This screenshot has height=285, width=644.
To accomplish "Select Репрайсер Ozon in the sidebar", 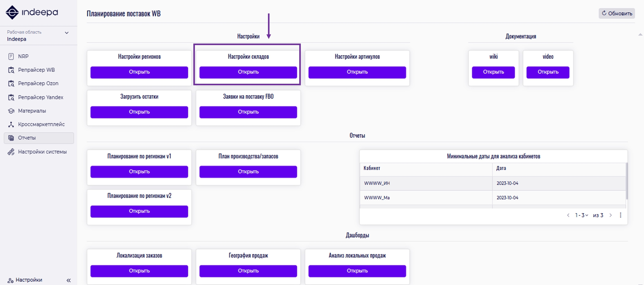I will (x=38, y=83).
